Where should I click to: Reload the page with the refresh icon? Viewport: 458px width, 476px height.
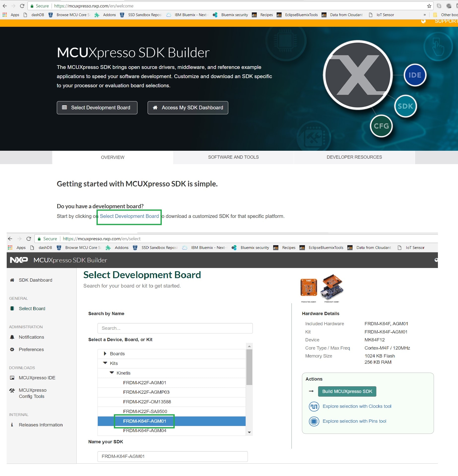(x=22, y=6)
